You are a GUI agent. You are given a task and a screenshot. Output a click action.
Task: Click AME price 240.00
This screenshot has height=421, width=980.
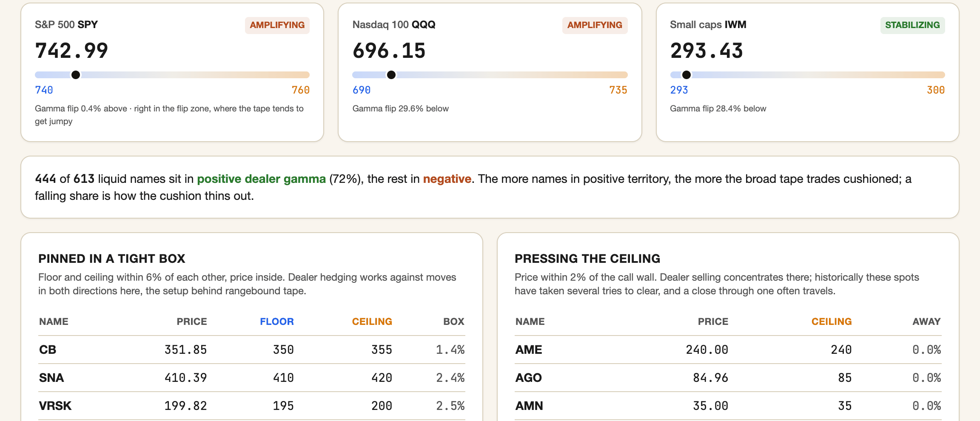click(707, 350)
